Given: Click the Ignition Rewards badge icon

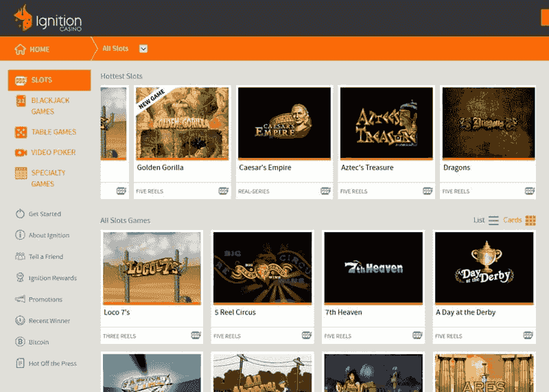Looking at the screenshot, I should click(x=20, y=278).
